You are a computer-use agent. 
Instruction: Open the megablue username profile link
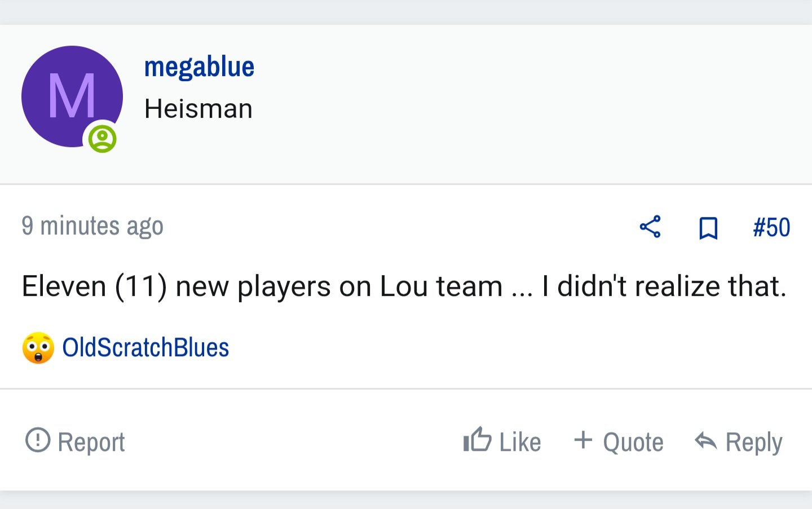[199, 67]
